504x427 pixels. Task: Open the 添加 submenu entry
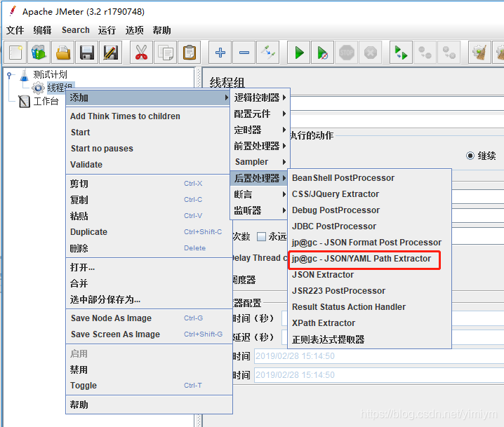pyautogui.click(x=149, y=97)
